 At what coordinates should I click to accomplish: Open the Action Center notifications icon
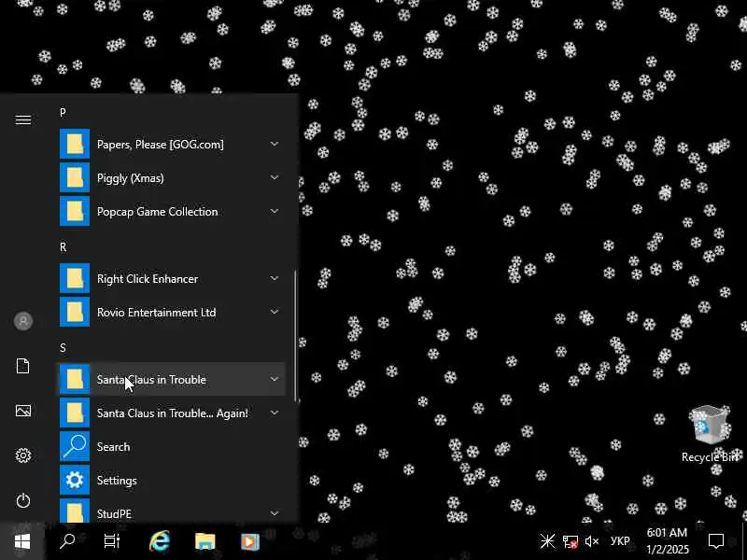click(715, 541)
